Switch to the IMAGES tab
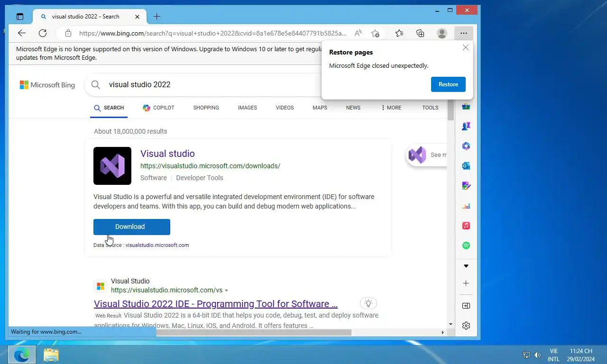 click(x=248, y=108)
